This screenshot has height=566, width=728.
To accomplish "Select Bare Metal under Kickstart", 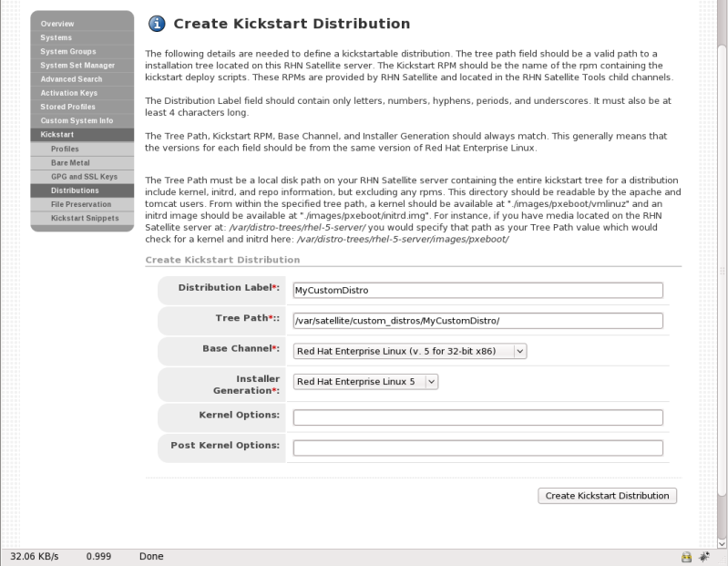I will (x=70, y=161).
